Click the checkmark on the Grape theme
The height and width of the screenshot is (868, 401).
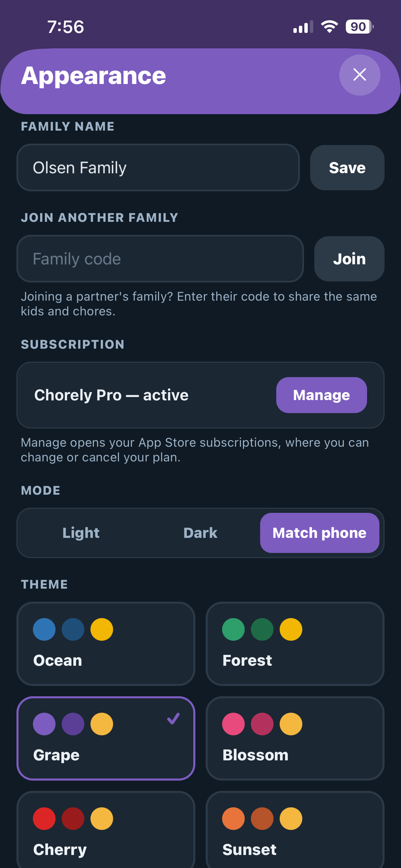(x=173, y=718)
